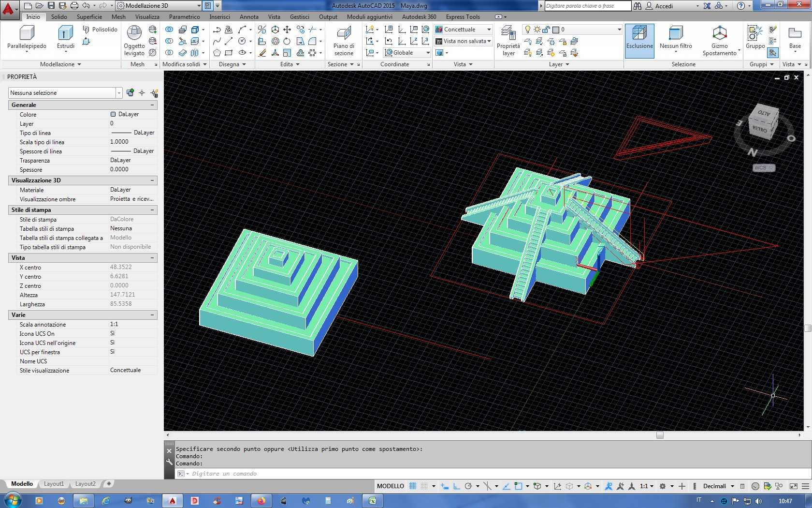The width and height of the screenshot is (812, 508).
Task: Collapse the Visualizzazione 3D section
Action: click(152, 180)
